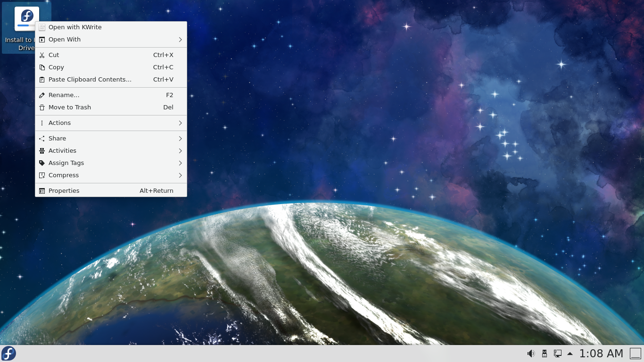
Task: Expand the Share submenu chevron
Action: 180,139
